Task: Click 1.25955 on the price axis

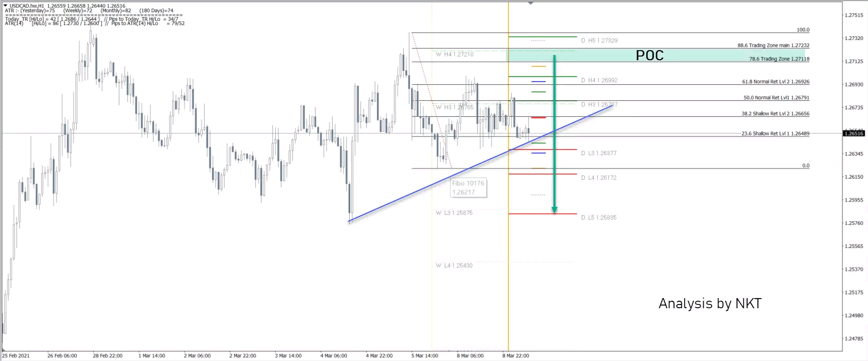Action: (x=854, y=200)
